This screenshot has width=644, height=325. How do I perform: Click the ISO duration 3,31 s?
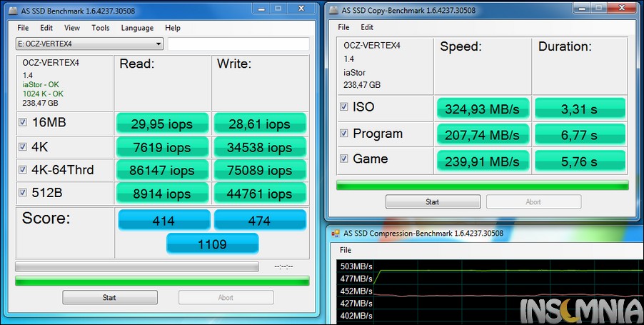click(x=580, y=109)
